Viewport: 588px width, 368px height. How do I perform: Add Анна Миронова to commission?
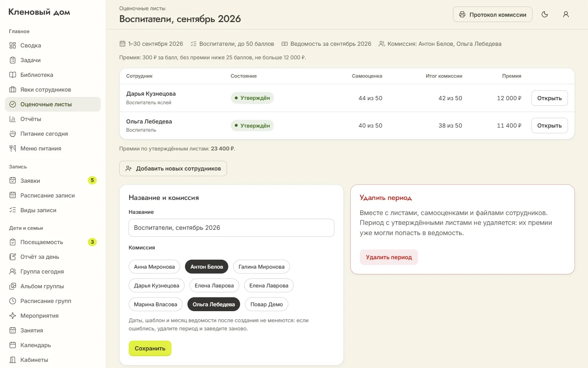tap(154, 267)
